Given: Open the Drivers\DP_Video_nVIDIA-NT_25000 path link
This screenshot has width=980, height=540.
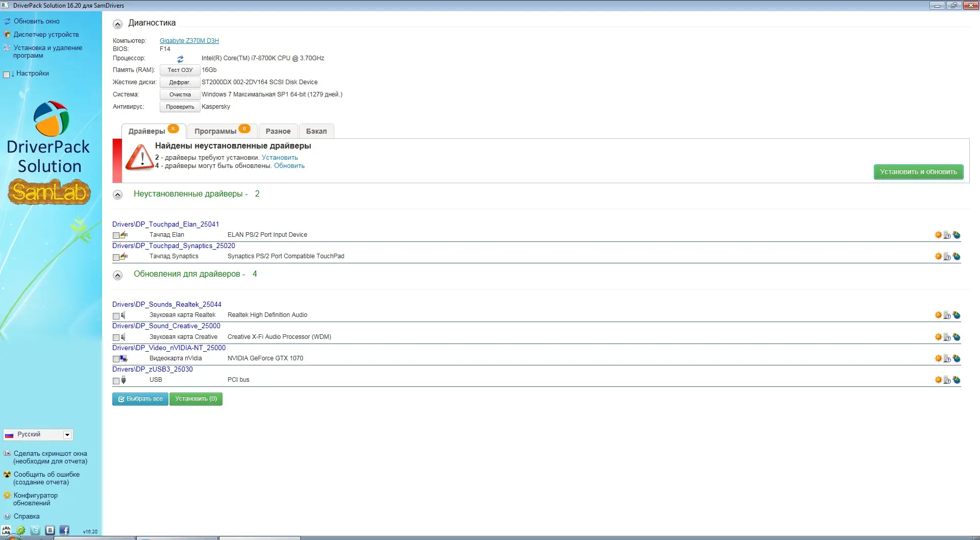Looking at the screenshot, I should (169, 348).
